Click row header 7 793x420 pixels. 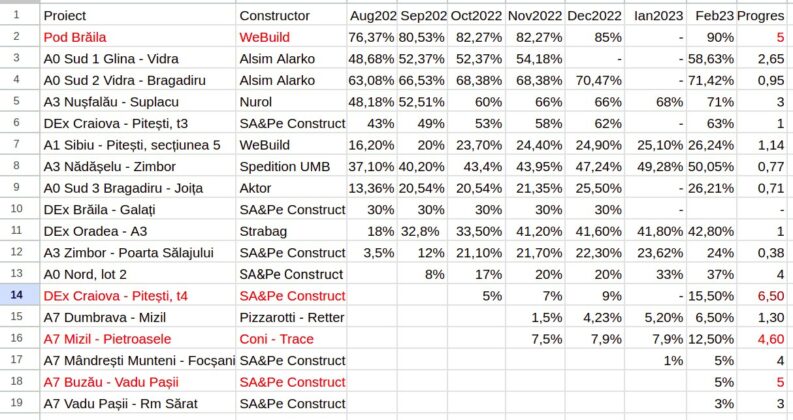(x=19, y=144)
